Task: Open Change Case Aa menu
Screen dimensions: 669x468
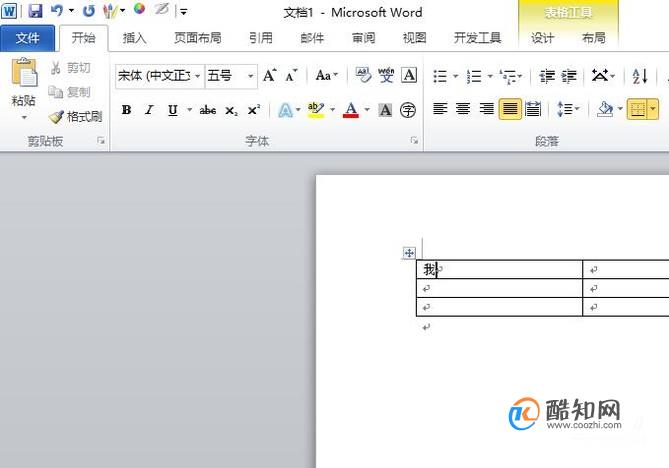Action: point(327,76)
